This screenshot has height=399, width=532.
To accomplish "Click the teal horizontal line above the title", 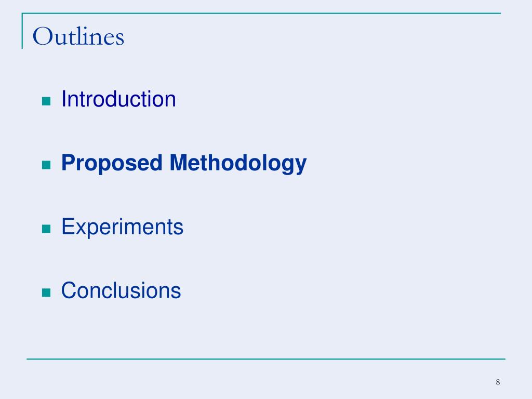I will pos(261,13).
